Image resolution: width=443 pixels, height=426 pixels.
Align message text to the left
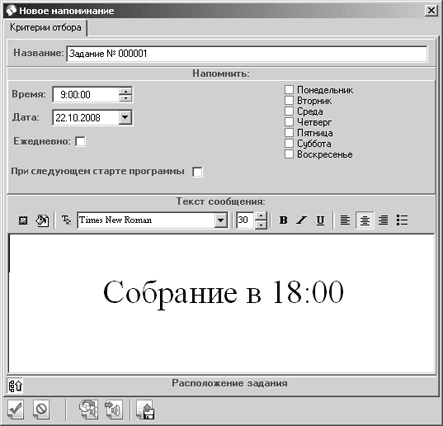click(345, 220)
